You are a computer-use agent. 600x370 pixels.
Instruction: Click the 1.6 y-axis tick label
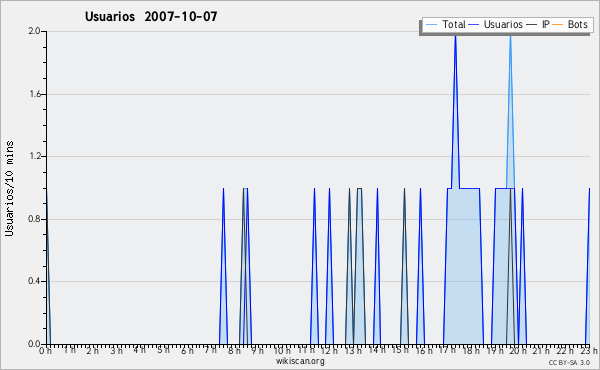pyautogui.click(x=34, y=94)
